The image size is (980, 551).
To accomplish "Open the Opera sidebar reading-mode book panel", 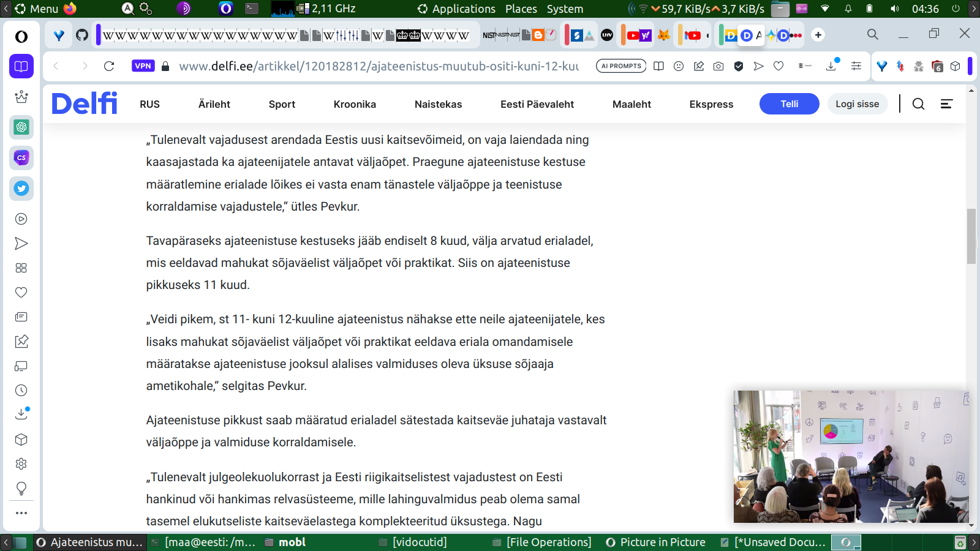I will click(x=21, y=66).
